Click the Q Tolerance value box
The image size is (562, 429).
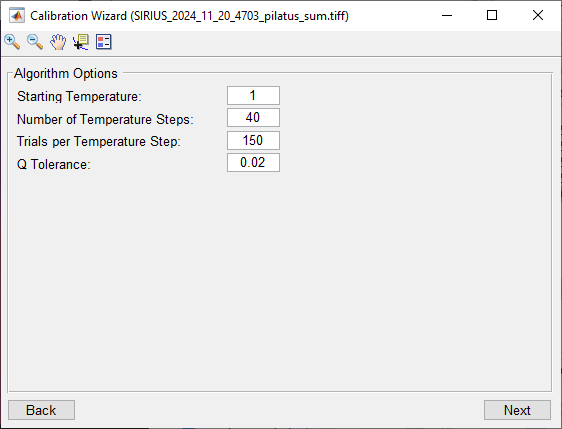pyautogui.click(x=253, y=163)
